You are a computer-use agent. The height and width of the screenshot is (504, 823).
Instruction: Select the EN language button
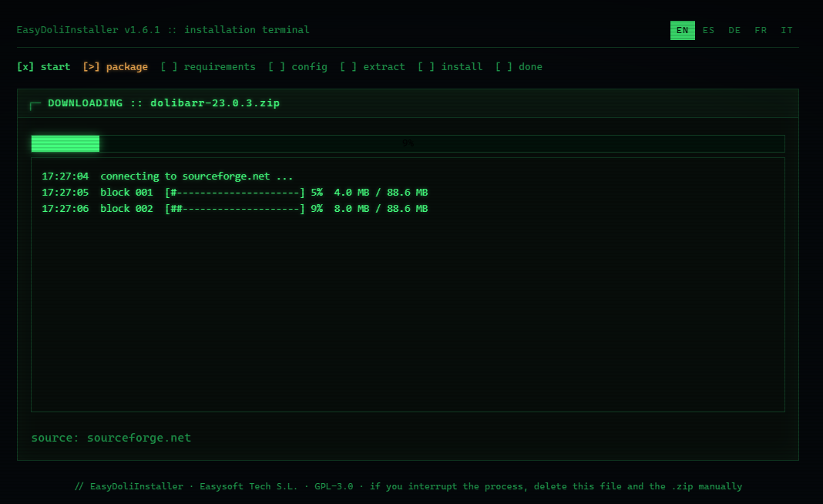pos(682,31)
